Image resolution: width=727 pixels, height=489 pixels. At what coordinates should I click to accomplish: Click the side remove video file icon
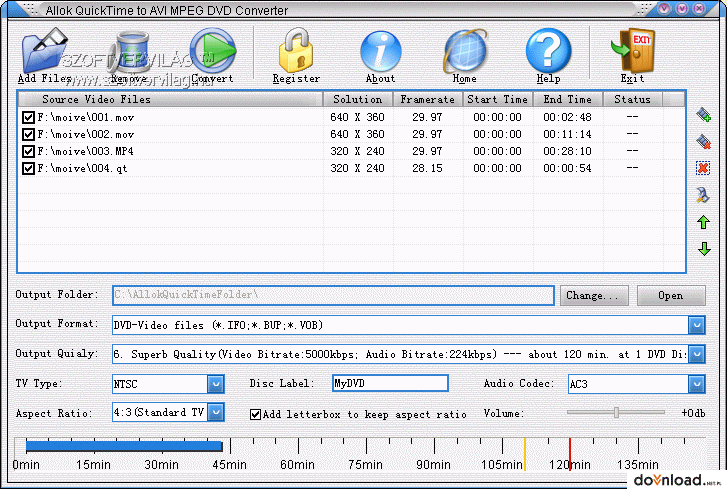[x=703, y=141]
